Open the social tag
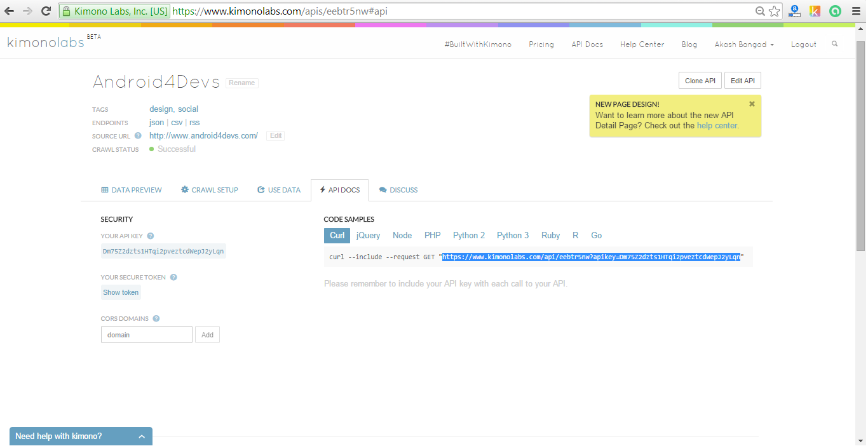 [x=188, y=109]
